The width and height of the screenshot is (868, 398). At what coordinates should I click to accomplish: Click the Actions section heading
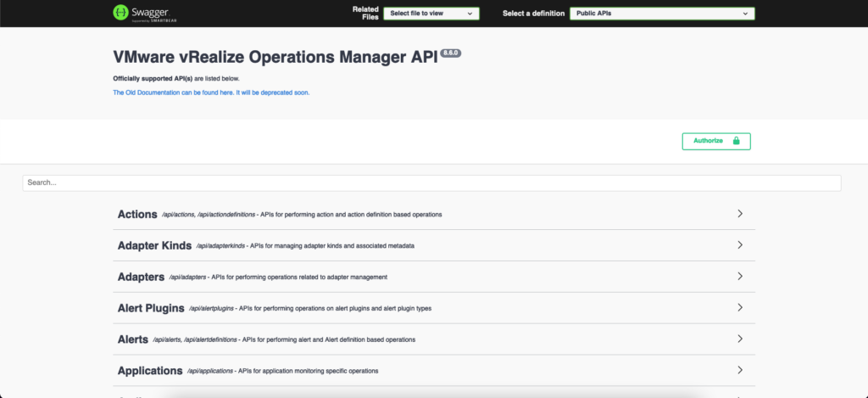(137, 214)
